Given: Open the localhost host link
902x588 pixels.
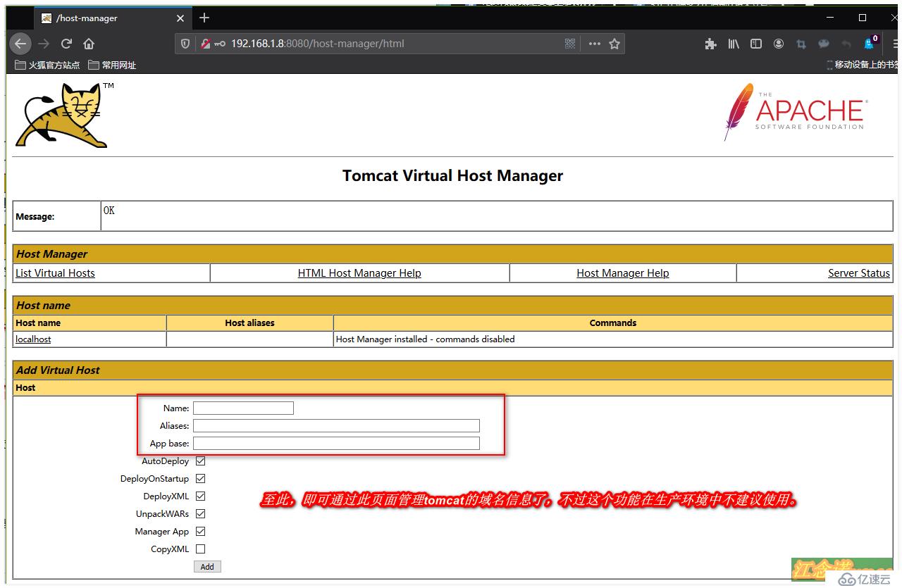Looking at the screenshot, I should tap(33, 339).
